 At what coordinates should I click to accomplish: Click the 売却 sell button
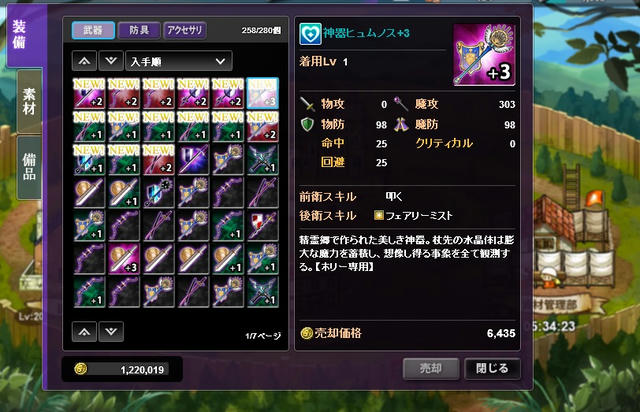pyautogui.click(x=431, y=369)
